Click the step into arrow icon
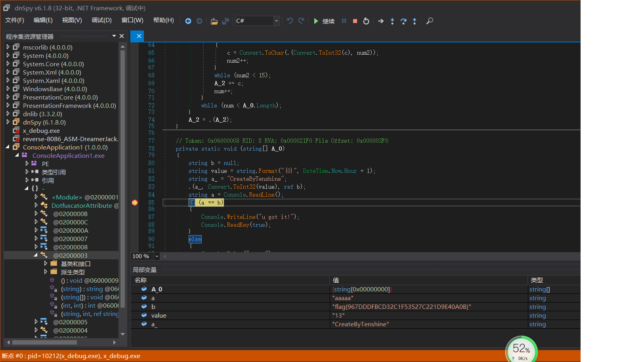644x362 pixels. [x=392, y=21]
